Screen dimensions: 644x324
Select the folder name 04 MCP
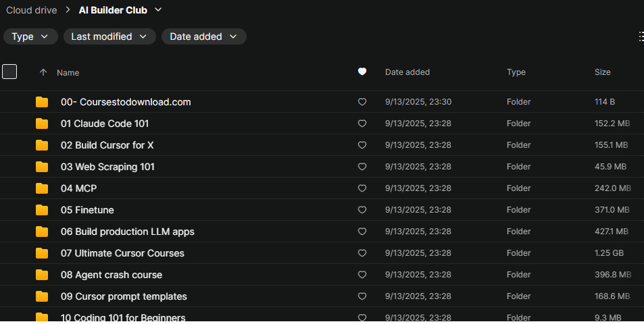click(x=79, y=188)
